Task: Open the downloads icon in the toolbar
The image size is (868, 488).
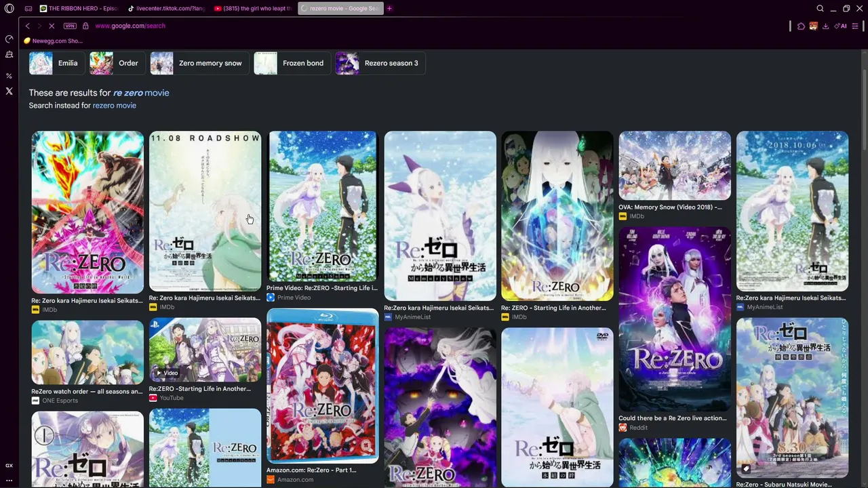Action: (x=825, y=26)
